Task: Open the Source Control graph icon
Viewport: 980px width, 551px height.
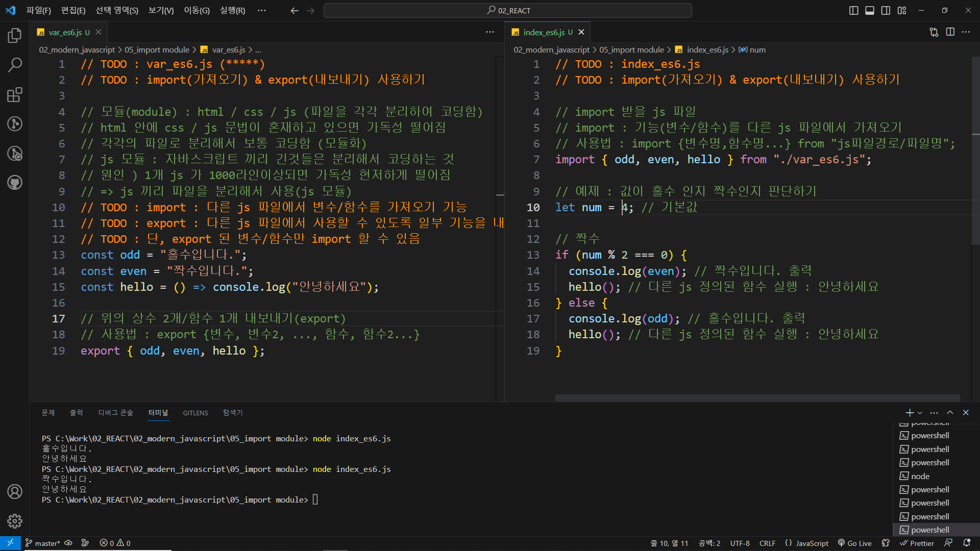Action: click(15, 124)
